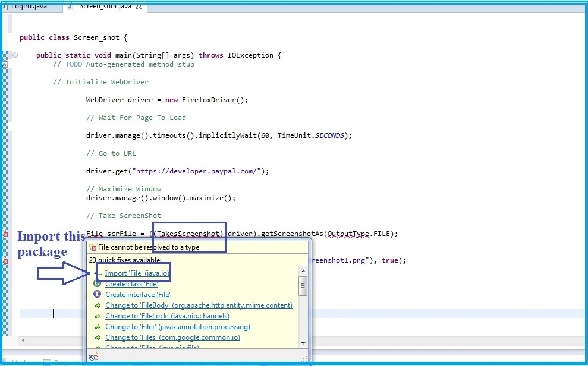This screenshot has width=588, height=366.
Task: Click green arrow icon beside 'Change to FileLock'
Action: pyautogui.click(x=98, y=317)
